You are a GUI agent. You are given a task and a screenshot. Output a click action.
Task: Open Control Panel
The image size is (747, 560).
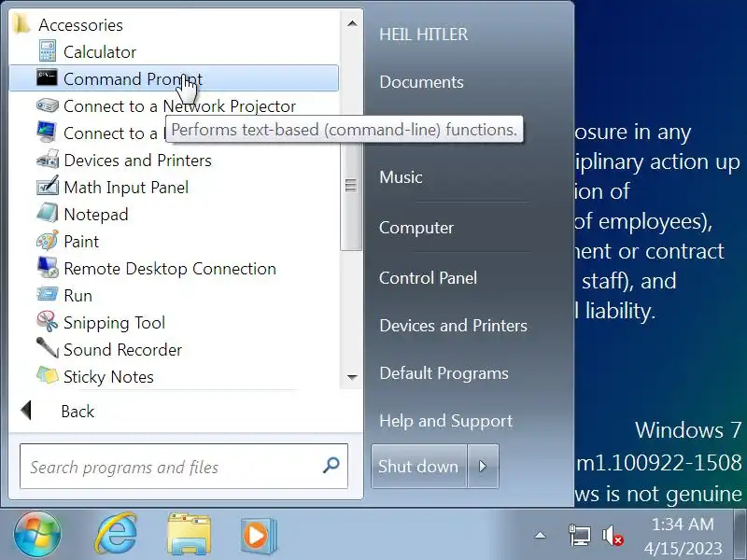[x=428, y=278]
